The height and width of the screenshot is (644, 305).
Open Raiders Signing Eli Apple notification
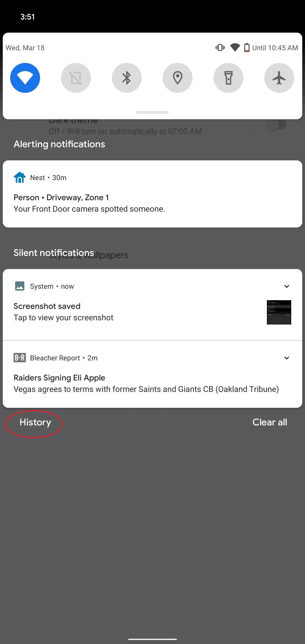(152, 374)
